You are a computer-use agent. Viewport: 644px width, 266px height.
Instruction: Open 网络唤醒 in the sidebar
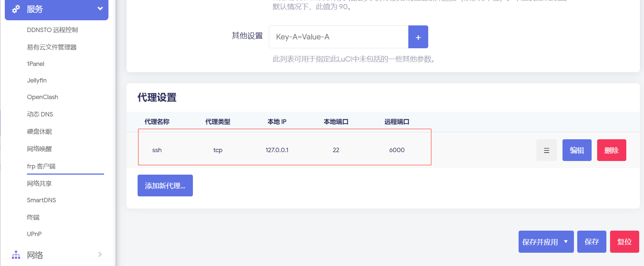(39, 149)
